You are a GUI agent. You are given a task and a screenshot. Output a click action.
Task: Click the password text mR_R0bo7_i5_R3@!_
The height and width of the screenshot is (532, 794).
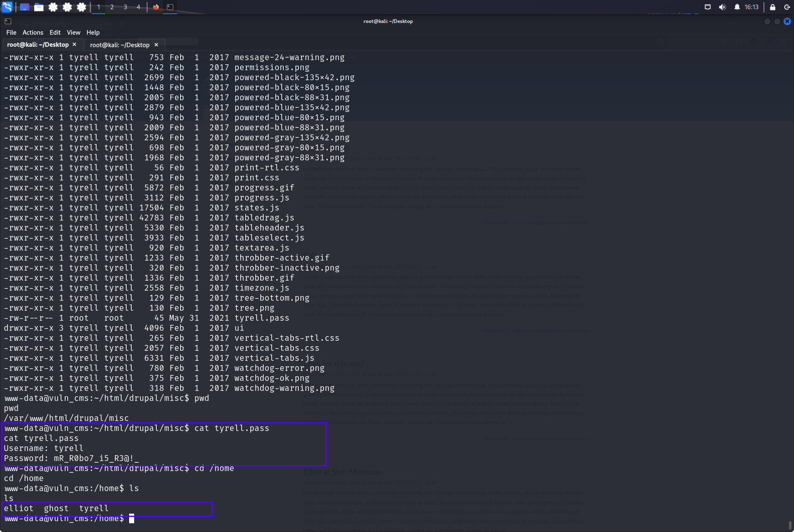[97, 459]
